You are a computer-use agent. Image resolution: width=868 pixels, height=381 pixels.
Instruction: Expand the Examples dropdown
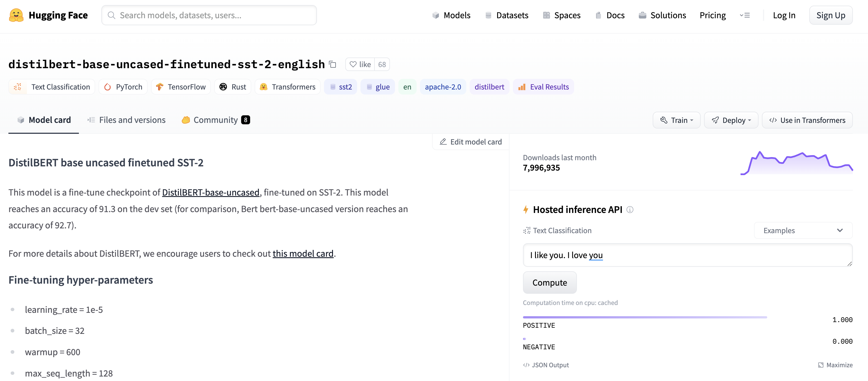click(x=803, y=230)
